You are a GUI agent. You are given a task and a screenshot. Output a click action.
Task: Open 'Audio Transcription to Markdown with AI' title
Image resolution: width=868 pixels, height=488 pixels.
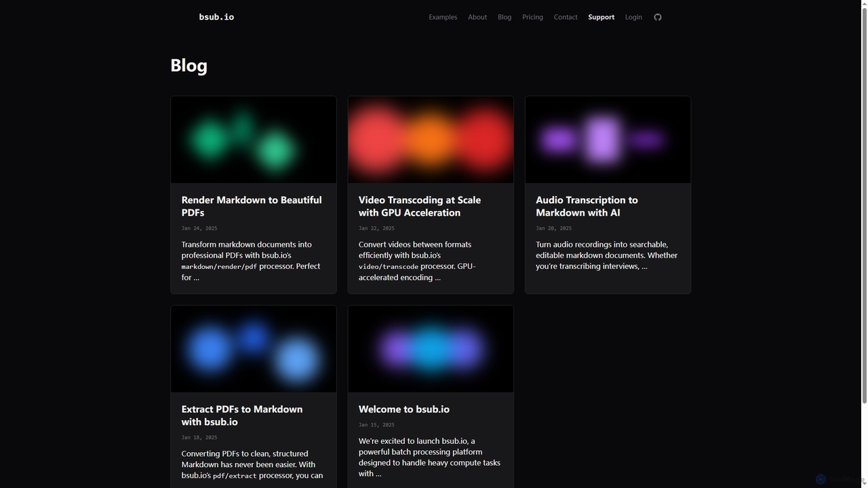click(587, 206)
